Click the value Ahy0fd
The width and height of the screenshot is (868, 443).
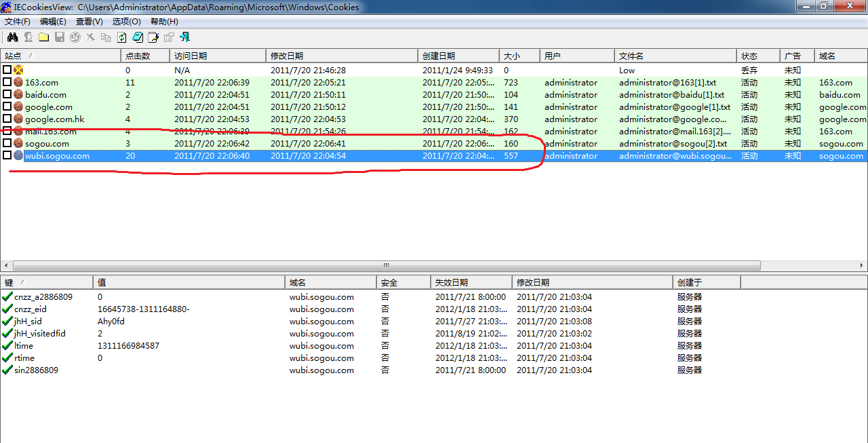pyautogui.click(x=111, y=322)
